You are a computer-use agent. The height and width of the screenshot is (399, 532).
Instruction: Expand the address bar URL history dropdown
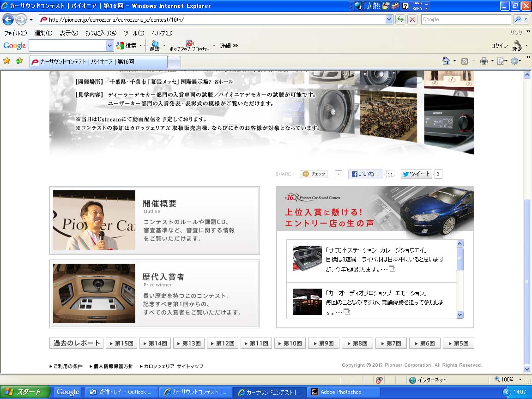pos(389,19)
